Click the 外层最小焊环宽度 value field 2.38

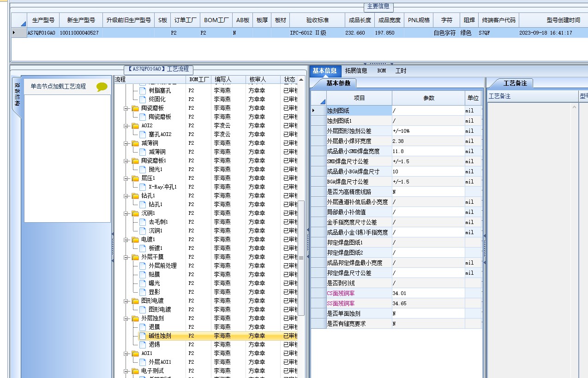[428, 141]
